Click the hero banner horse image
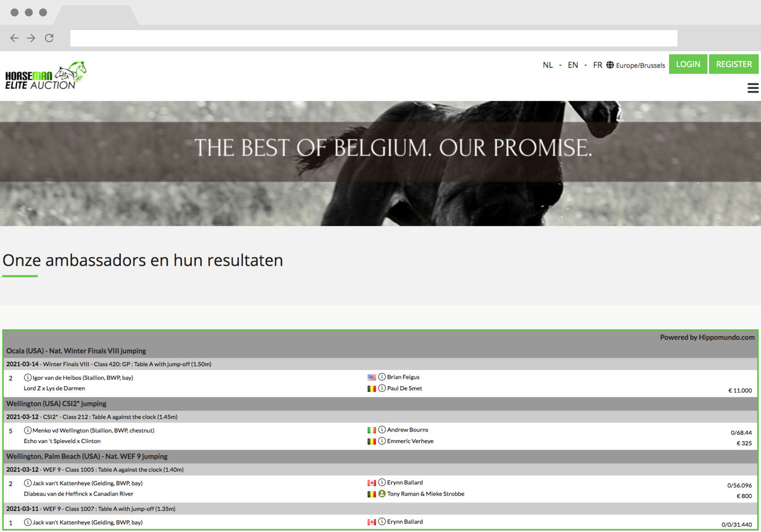Image resolution: width=761 pixels, height=532 pixels. (380, 163)
